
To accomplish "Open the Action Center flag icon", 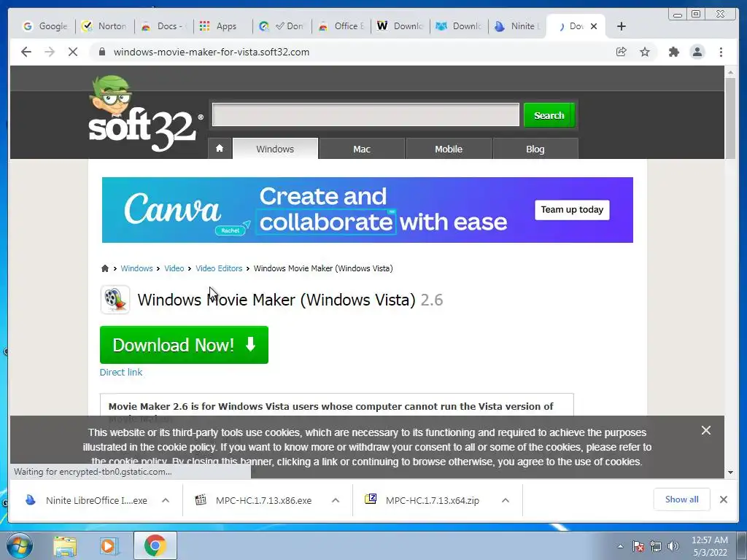I will pos(638,546).
